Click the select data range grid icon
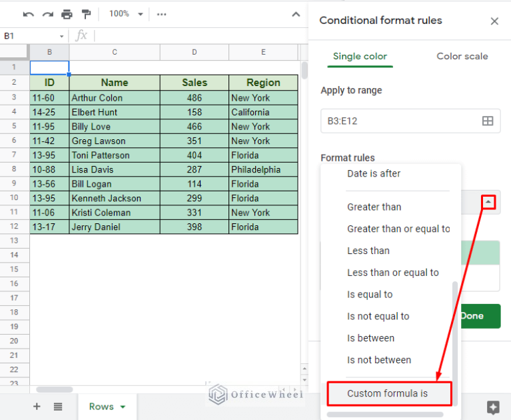 coord(488,121)
